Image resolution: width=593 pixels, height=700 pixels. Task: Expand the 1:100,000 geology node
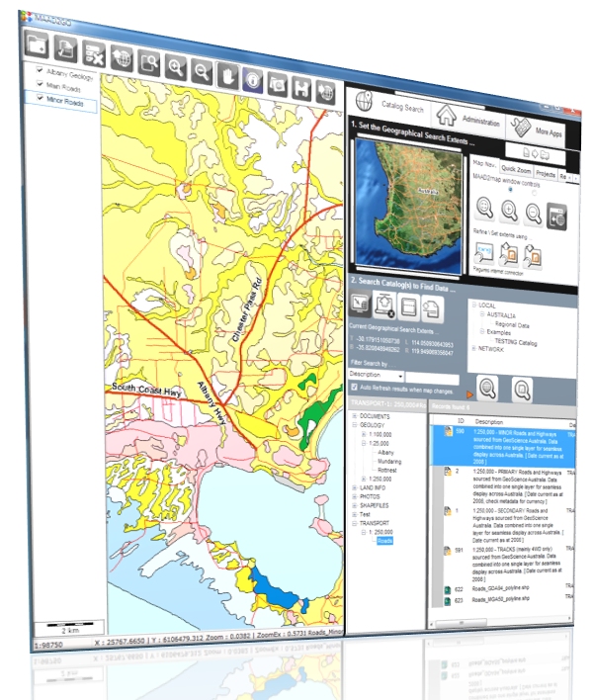(363, 434)
